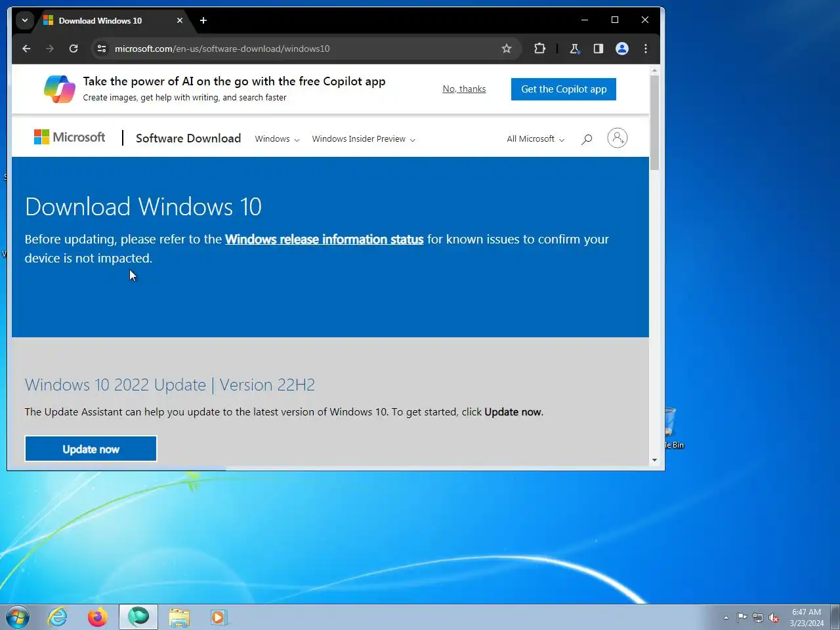
Task: Click the forward navigation arrow
Action: click(x=50, y=49)
